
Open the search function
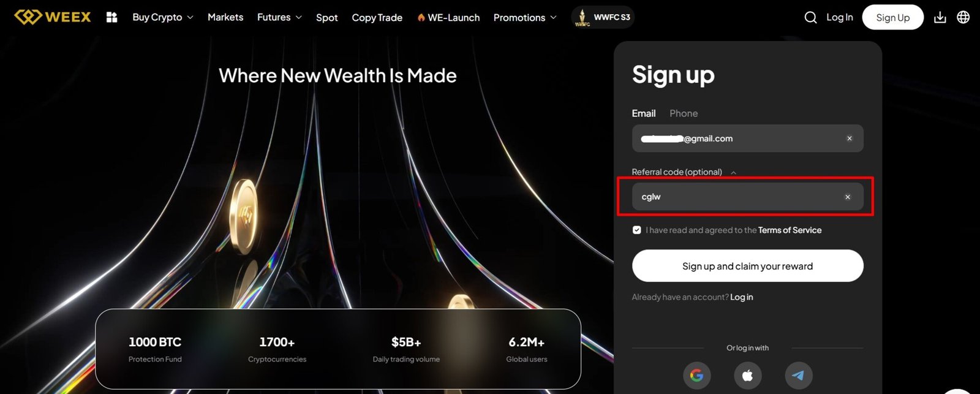(x=810, y=17)
